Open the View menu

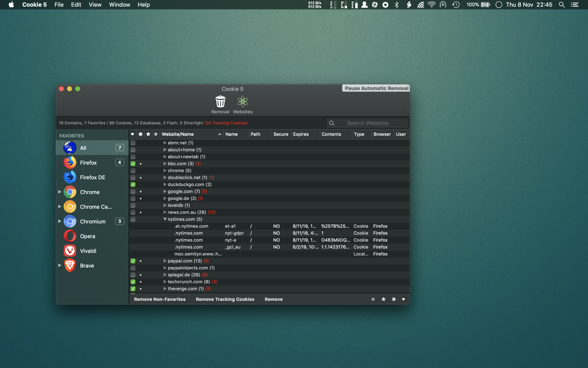click(x=95, y=5)
